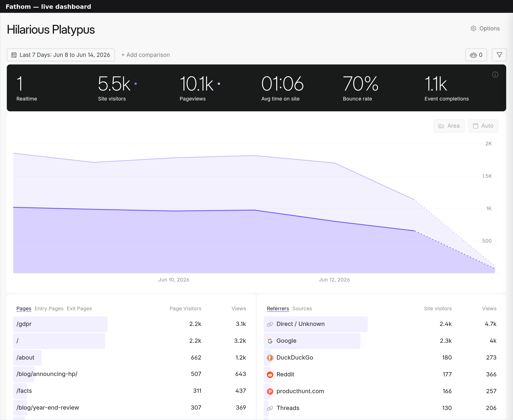Viewport: 513px width, 420px height.
Task: Click the Jun 12, 2026 axis label
Action: pos(334,280)
